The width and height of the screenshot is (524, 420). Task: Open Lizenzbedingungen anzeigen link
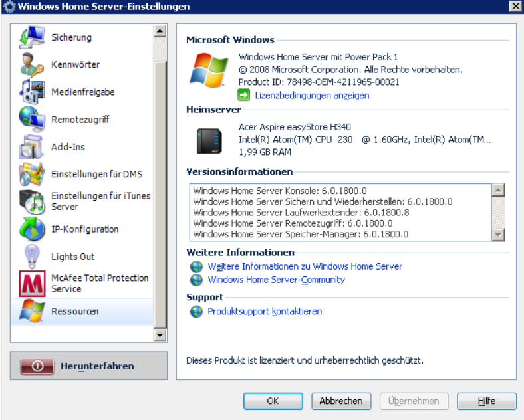(x=312, y=96)
